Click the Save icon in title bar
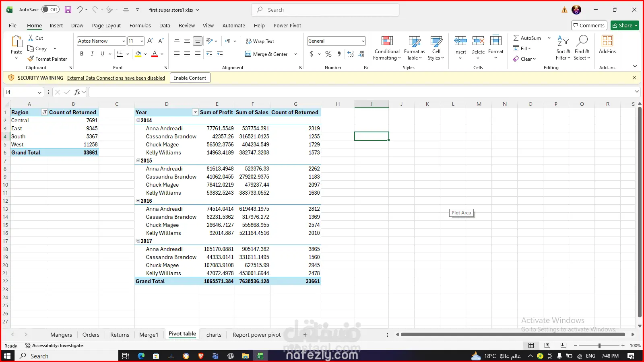This screenshot has height=362, width=644. click(x=68, y=10)
